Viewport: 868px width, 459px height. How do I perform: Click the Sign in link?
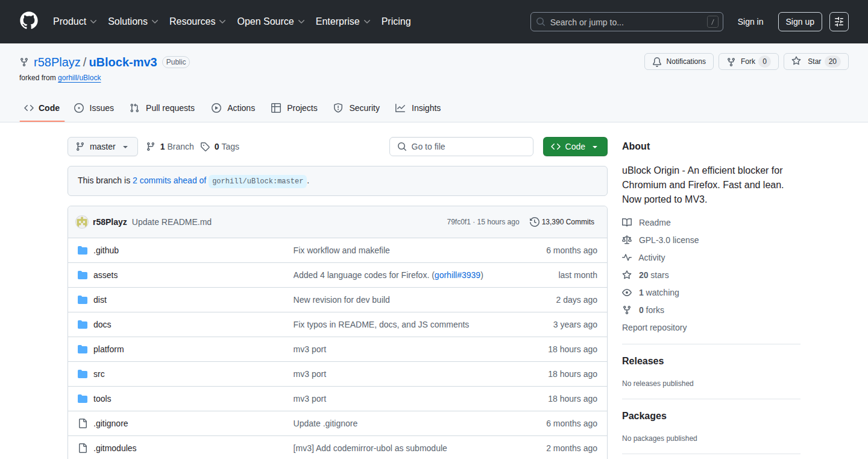click(x=750, y=22)
